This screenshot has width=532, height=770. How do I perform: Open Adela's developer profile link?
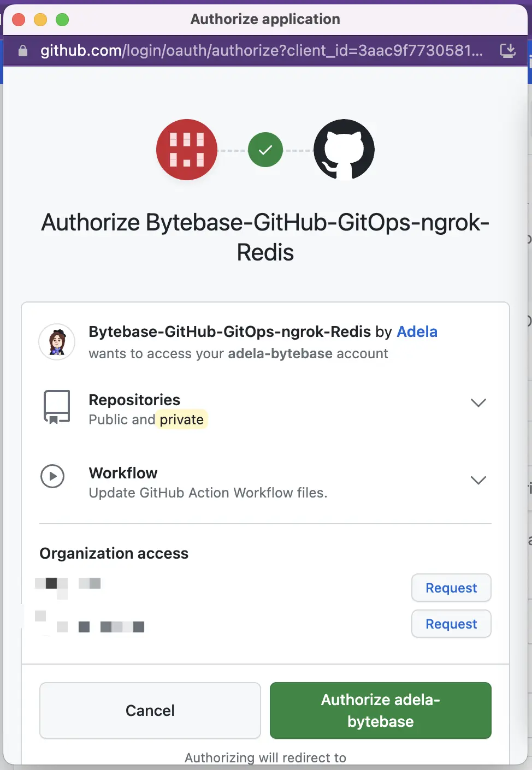pyautogui.click(x=417, y=331)
